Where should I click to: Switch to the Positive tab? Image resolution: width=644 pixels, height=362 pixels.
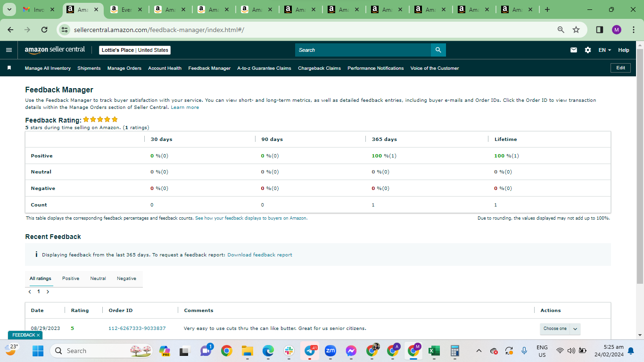71,279
